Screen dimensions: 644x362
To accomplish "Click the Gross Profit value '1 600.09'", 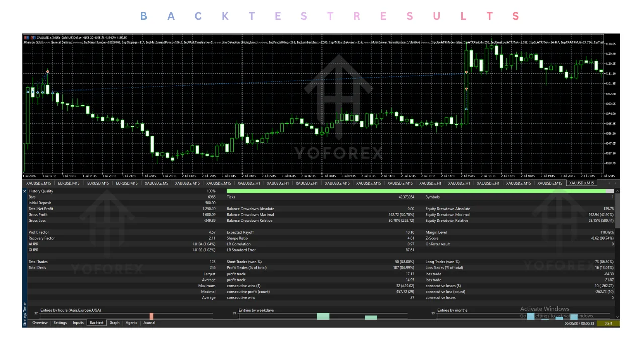I will point(209,215).
